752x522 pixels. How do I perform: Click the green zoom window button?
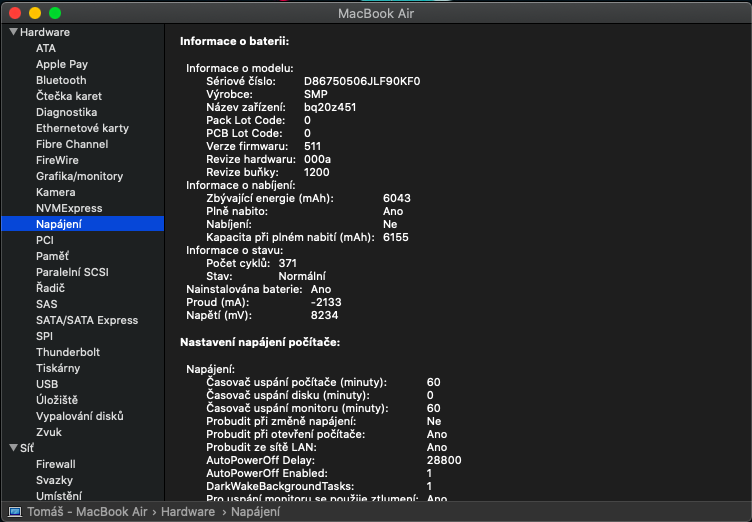54,13
